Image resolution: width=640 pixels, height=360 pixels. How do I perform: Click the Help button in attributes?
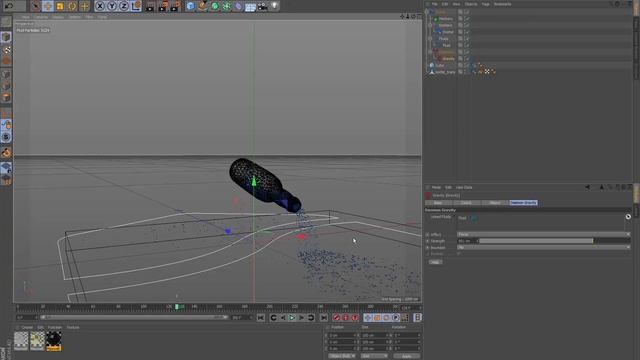435,262
